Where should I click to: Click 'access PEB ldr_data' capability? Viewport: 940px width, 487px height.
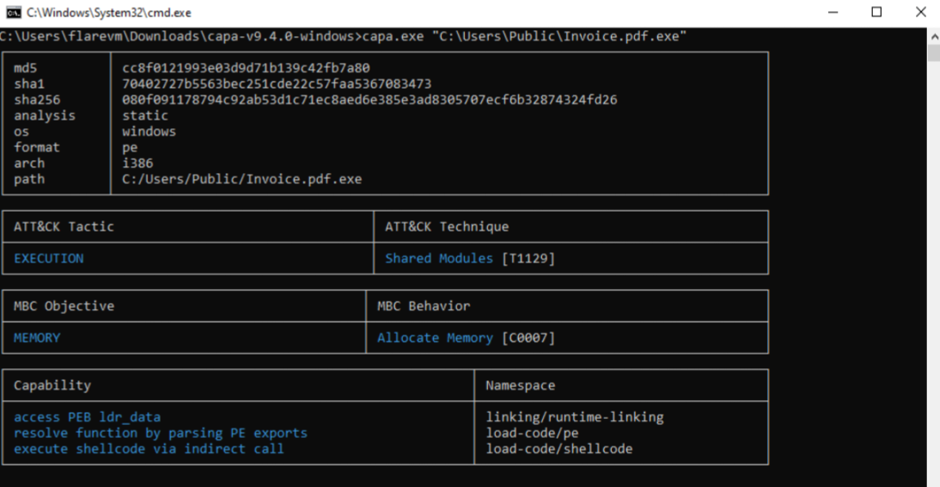pyautogui.click(x=87, y=417)
